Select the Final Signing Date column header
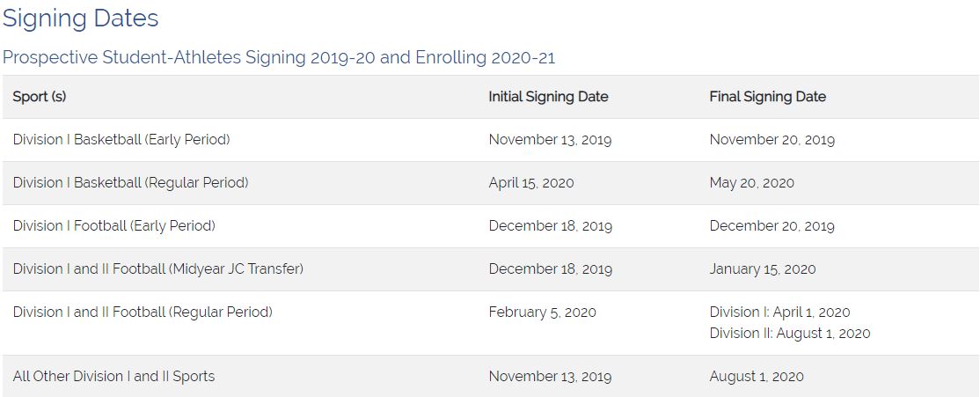Screen dimensions: 980x397 point(767,97)
